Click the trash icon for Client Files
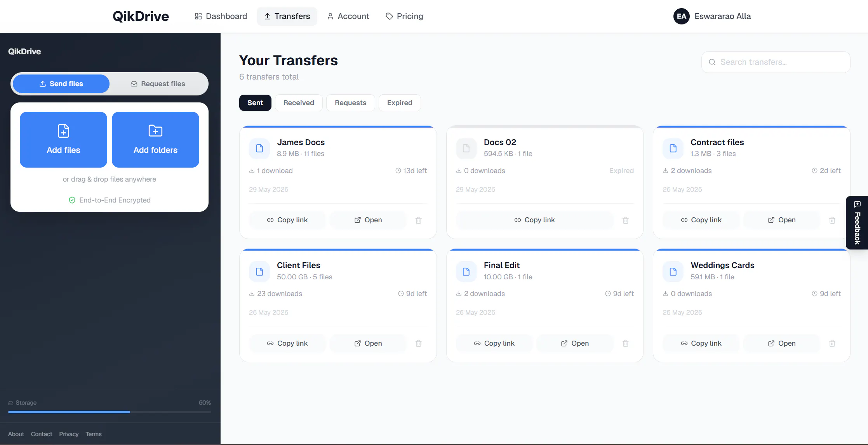 point(418,343)
